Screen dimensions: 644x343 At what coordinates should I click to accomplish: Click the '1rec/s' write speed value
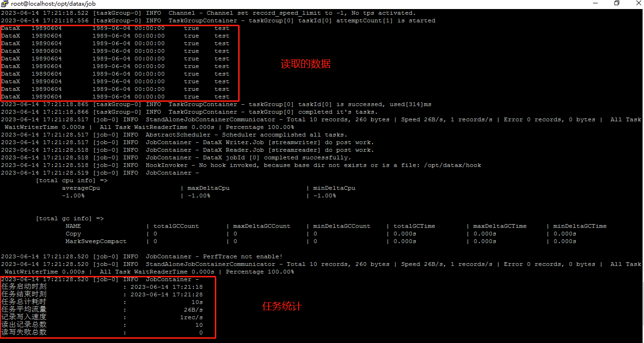(x=191, y=317)
